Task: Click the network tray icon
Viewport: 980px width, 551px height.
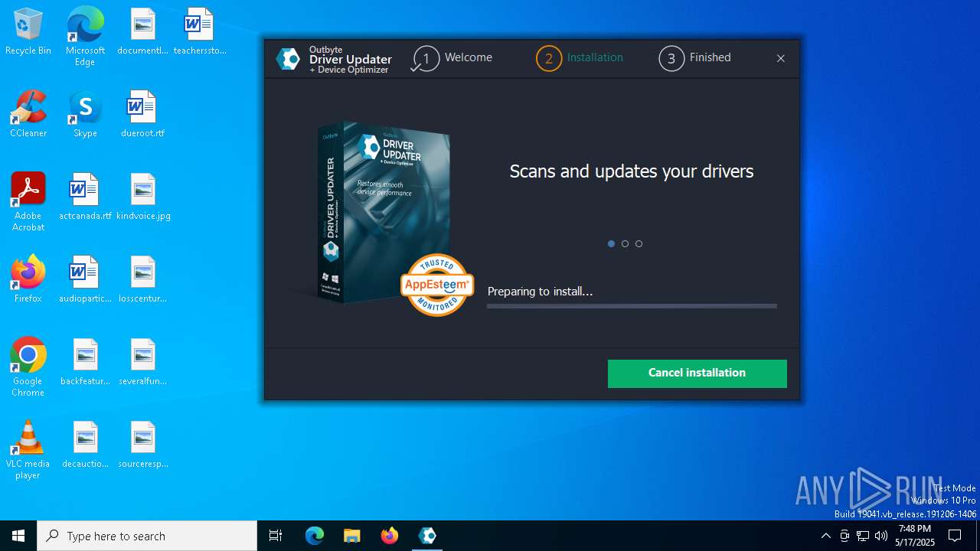Action: click(x=863, y=536)
